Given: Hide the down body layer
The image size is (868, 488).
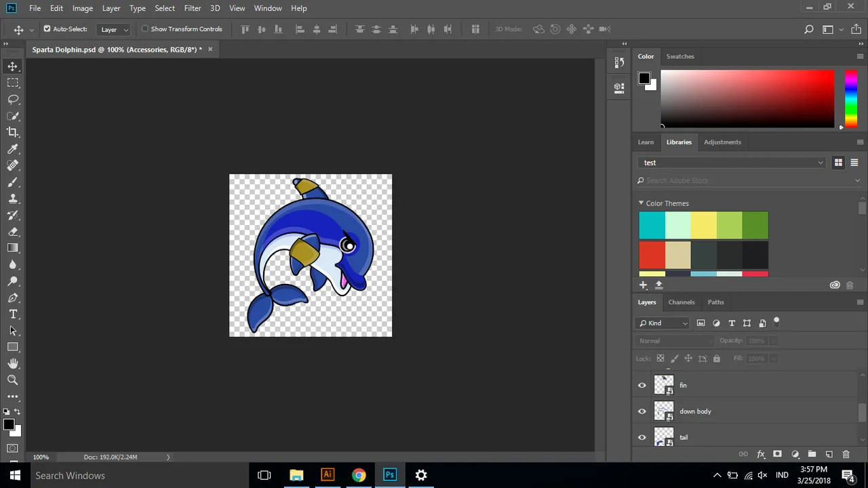Looking at the screenshot, I should tap(642, 411).
